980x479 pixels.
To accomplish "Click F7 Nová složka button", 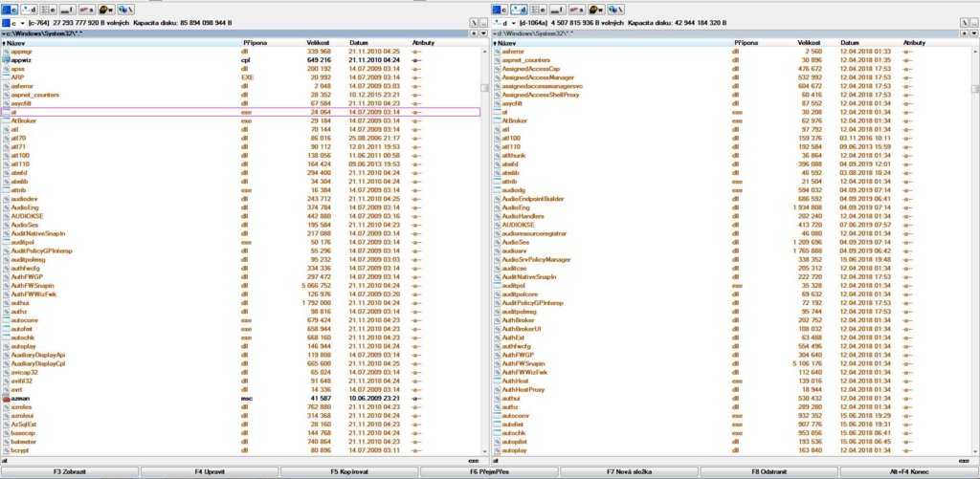I will pyautogui.click(x=630, y=472).
